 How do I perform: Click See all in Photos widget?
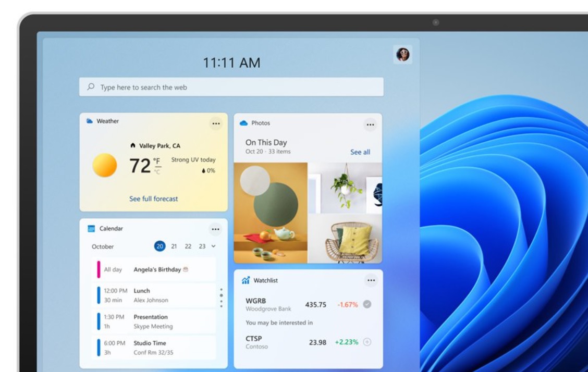click(x=360, y=152)
